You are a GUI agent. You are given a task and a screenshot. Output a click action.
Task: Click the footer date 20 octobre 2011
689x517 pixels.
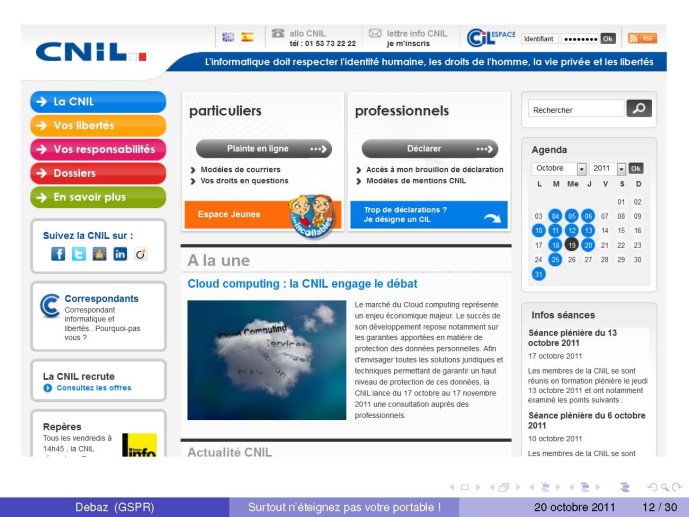click(x=574, y=507)
